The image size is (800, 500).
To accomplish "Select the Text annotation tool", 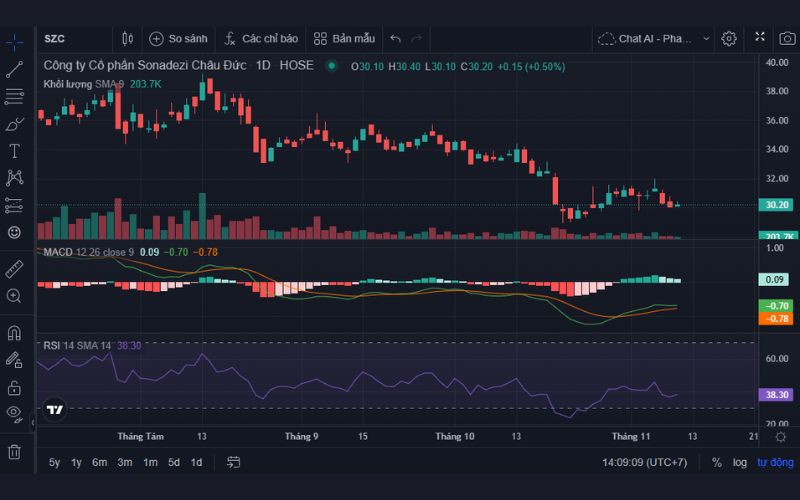I will [x=14, y=151].
